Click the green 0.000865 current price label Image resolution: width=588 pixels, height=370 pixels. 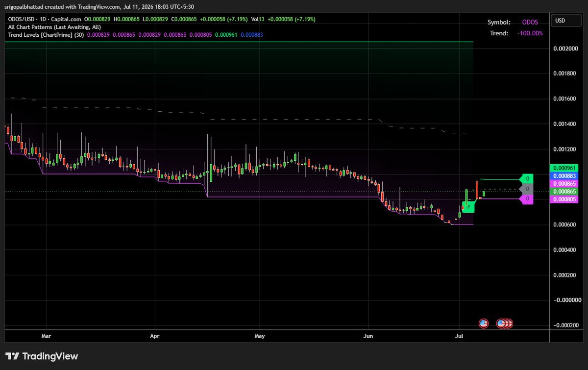pos(564,191)
